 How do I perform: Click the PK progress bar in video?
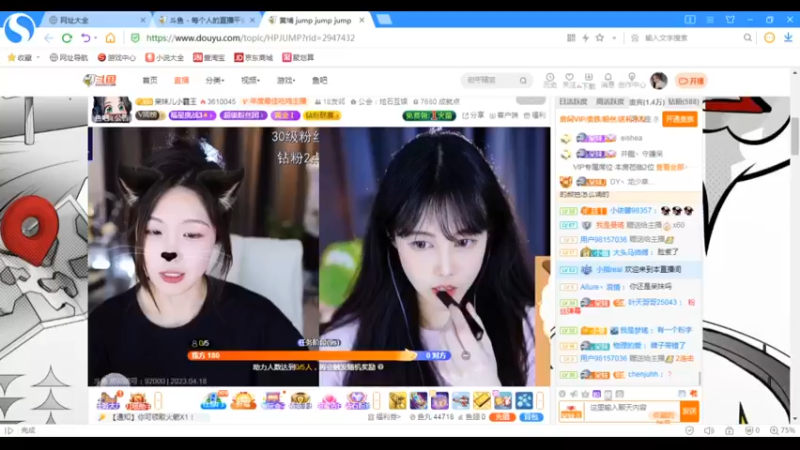pos(319,355)
